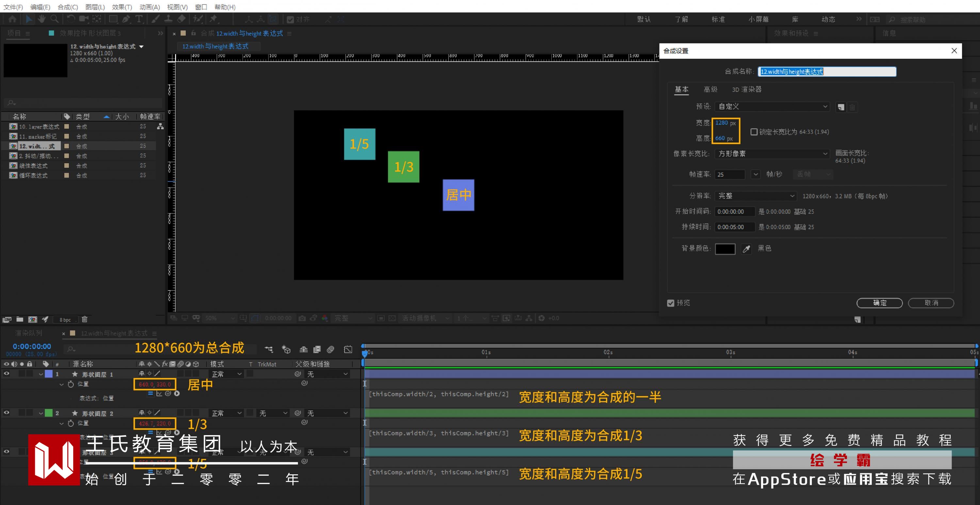Click the eyedropper next to background color
The height and width of the screenshot is (505, 980).
(x=746, y=249)
